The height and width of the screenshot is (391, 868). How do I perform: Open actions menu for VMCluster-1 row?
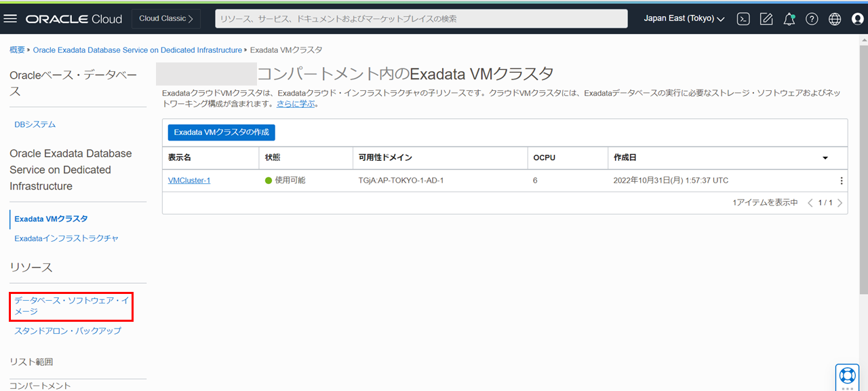pos(842,181)
